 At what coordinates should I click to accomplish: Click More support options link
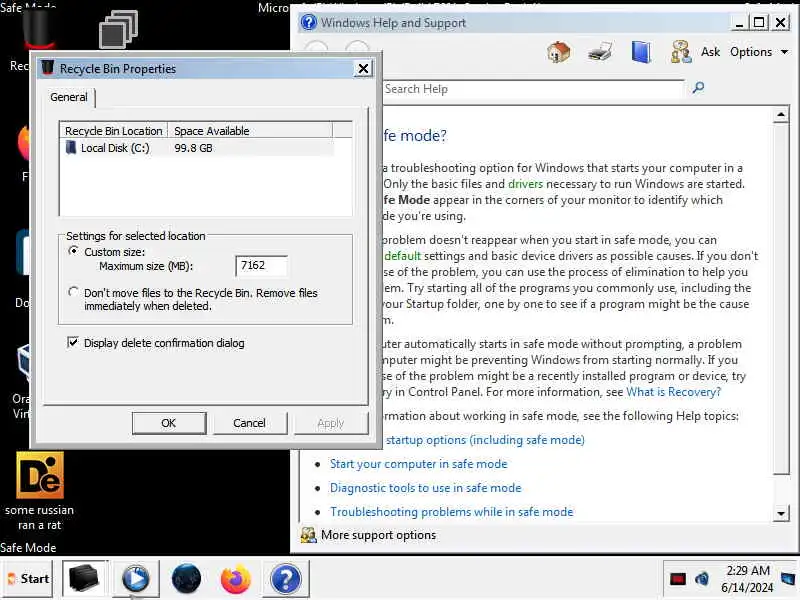point(379,535)
